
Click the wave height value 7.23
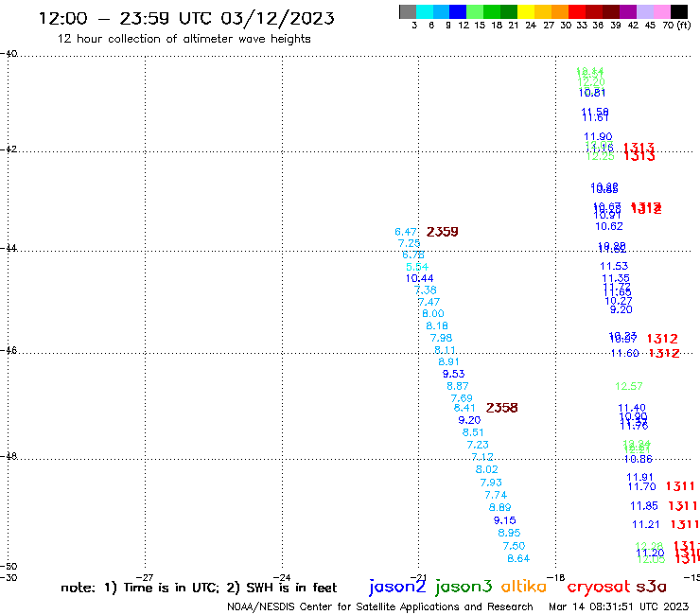click(478, 445)
